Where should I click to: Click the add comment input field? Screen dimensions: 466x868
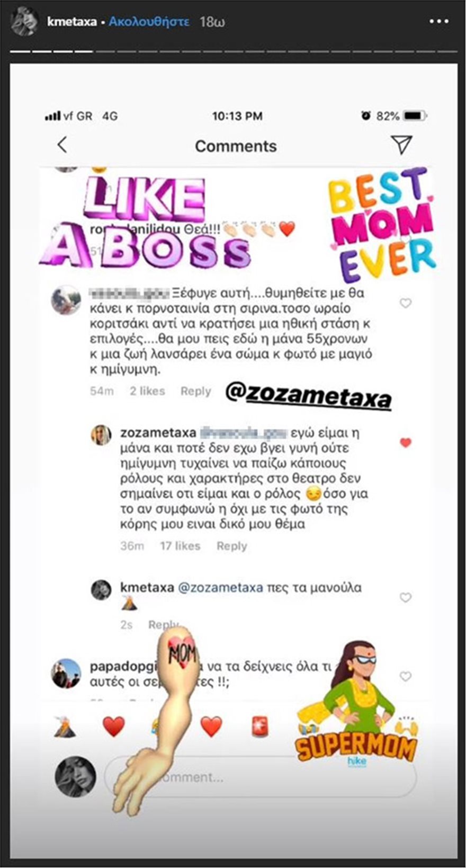pos(261,777)
